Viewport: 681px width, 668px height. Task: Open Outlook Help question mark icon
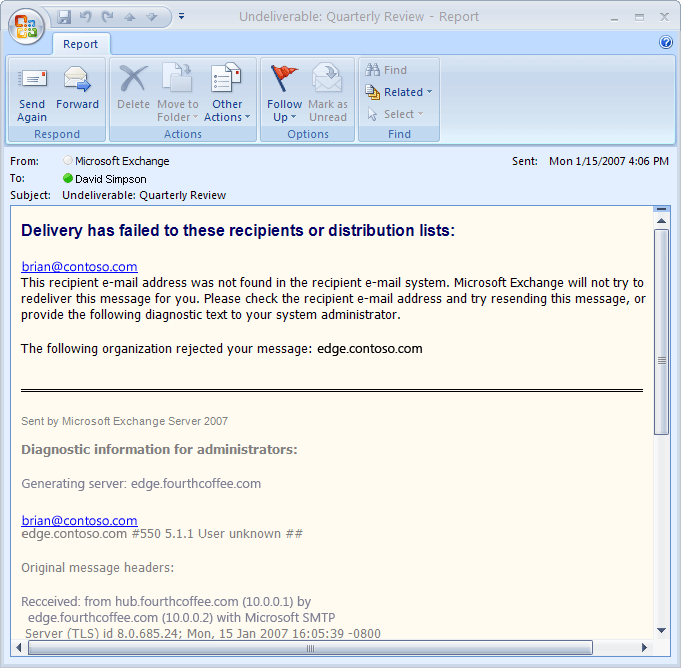tap(666, 42)
